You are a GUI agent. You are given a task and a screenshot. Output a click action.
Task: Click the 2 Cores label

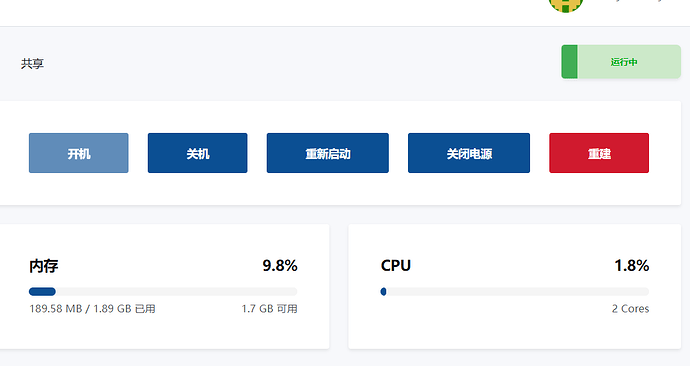(x=630, y=309)
